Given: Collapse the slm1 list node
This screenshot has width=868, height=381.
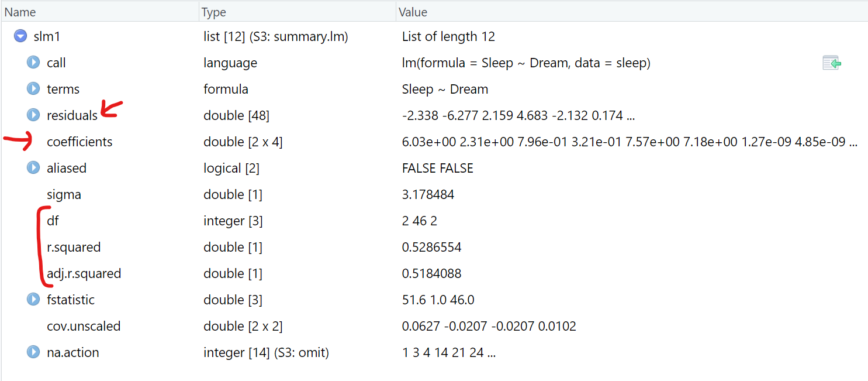Looking at the screenshot, I should tap(20, 36).
